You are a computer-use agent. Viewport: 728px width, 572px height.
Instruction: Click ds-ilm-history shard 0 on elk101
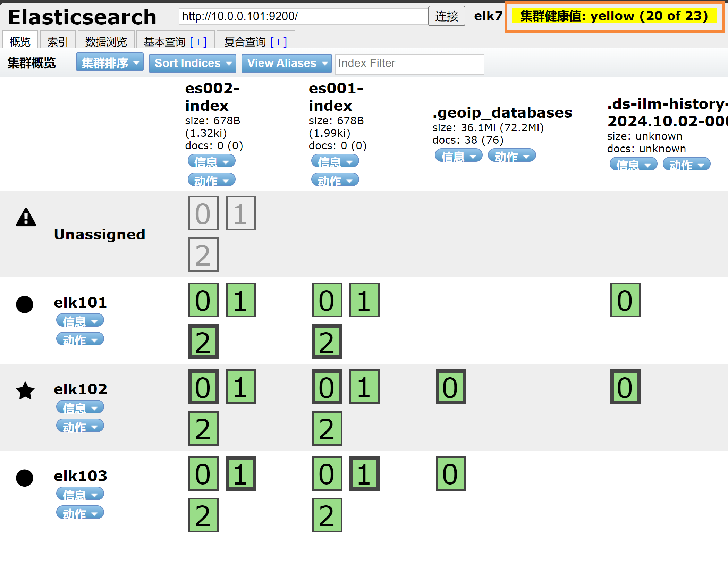625,300
